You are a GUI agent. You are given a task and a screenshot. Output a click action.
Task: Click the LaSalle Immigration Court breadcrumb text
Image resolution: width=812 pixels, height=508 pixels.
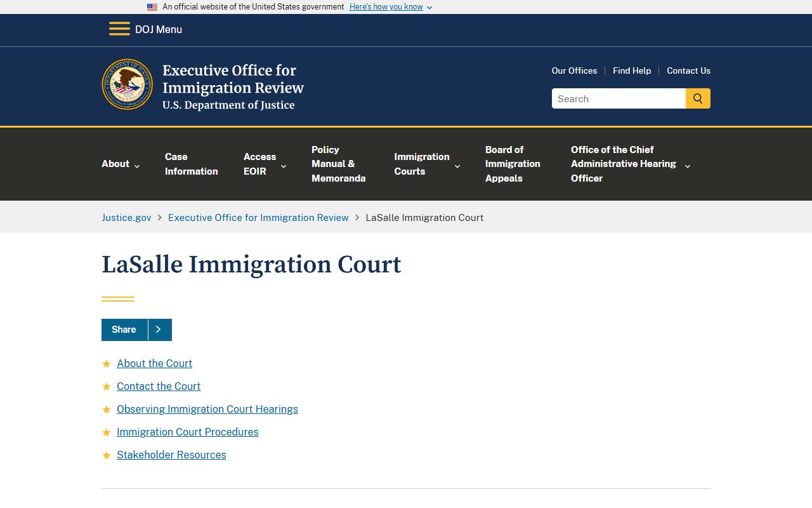424,217
